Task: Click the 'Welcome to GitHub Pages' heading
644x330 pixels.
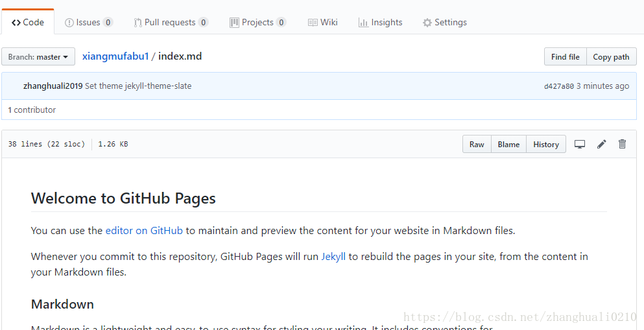Action: click(123, 198)
